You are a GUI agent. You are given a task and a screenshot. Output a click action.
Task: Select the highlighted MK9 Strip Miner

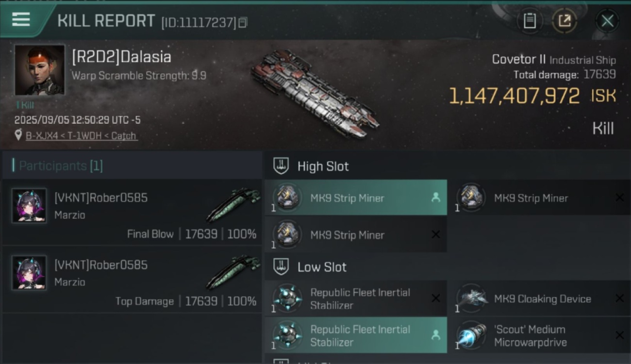[355, 198]
